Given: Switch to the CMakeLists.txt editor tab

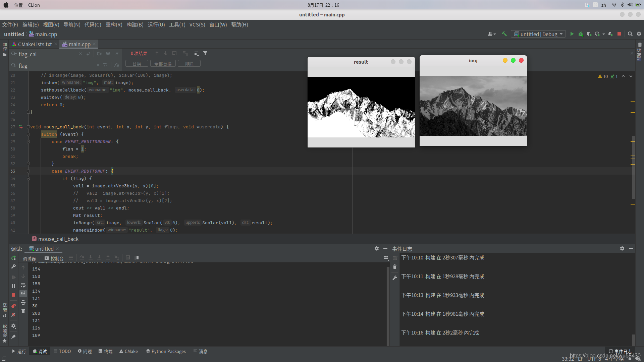Looking at the screenshot, I should tap(35, 44).
